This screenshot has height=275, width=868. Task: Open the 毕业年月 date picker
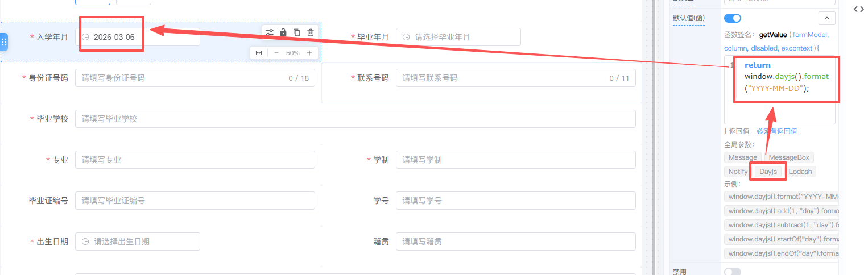[x=458, y=37]
